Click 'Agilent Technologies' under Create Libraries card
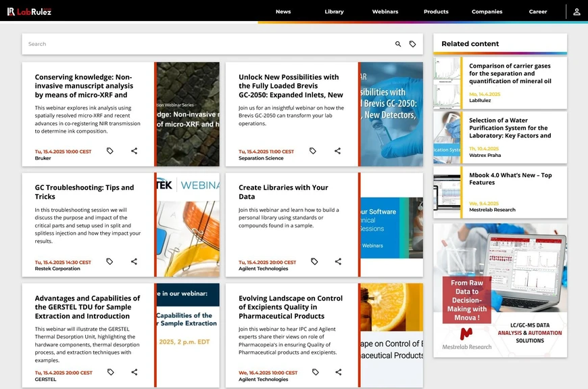This screenshot has width=588, height=389. click(x=264, y=269)
